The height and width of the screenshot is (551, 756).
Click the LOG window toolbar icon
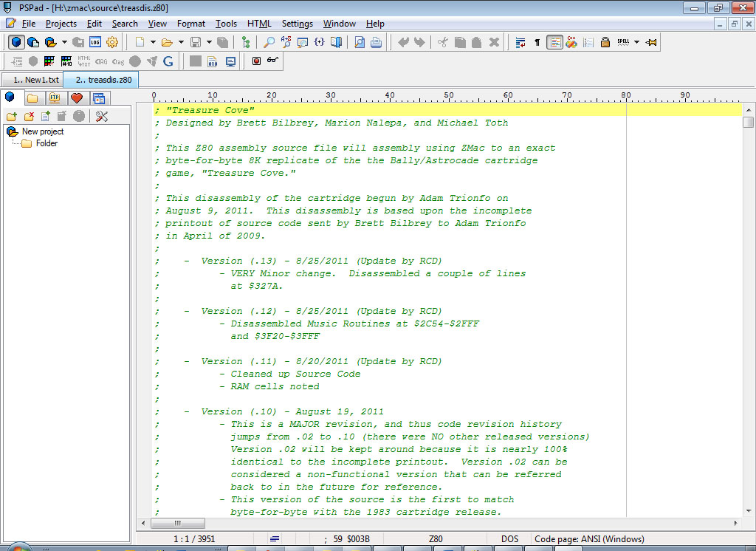pyautogui.click(x=95, y=42)
